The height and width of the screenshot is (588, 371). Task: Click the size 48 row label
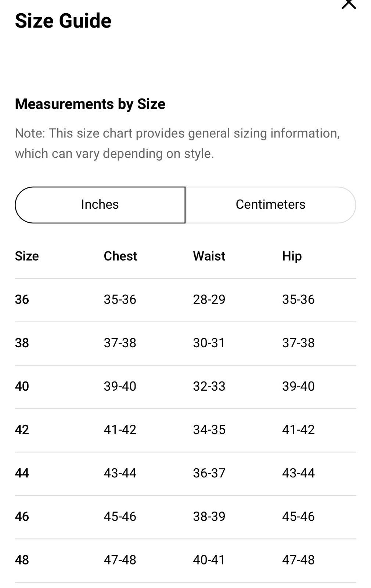22,560
